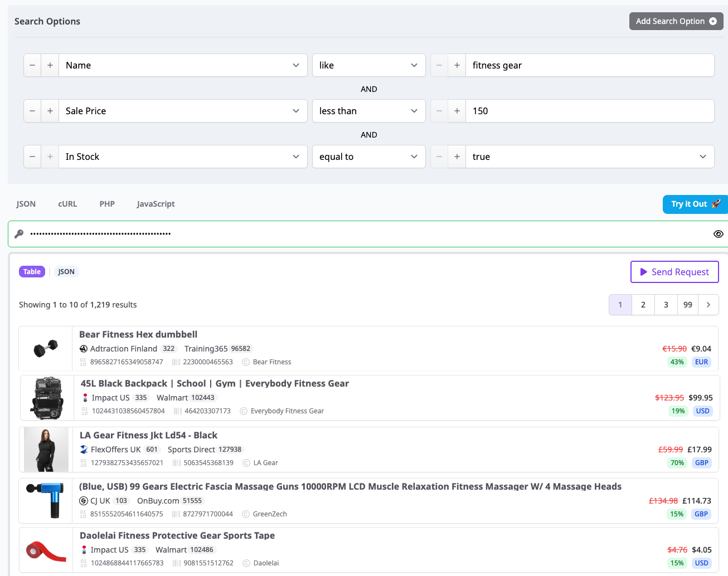
Task: Open the LA Gear Fitness Jkt thumbnail
Action: tap(46, 450)
